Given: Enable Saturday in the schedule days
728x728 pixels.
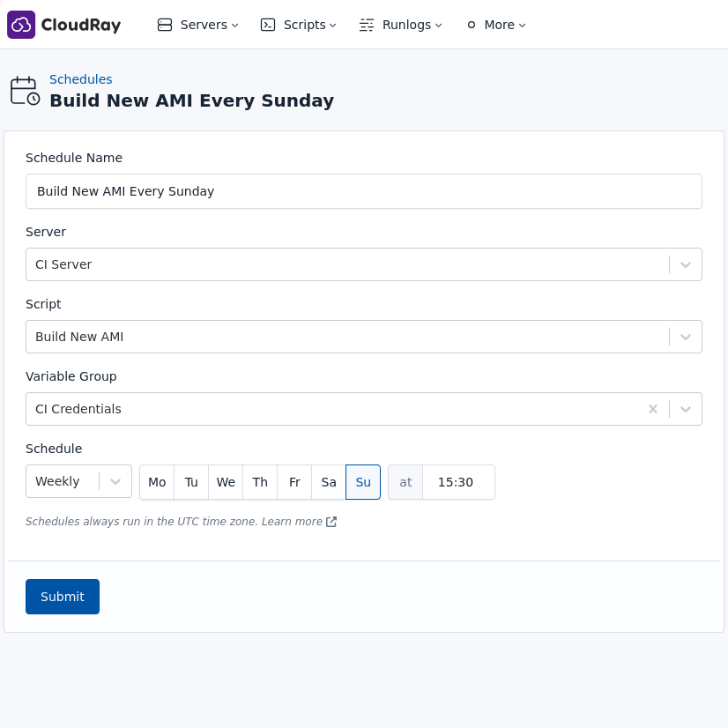Looking at the screenshot, I should pyautogui.click(x=328, y=482).
